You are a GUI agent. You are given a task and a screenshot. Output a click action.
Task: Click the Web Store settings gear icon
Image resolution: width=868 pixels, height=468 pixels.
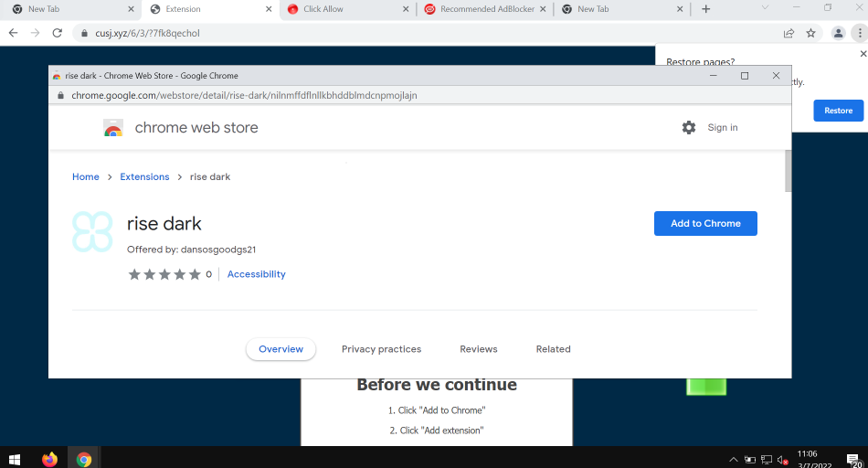tap(689, 128)
